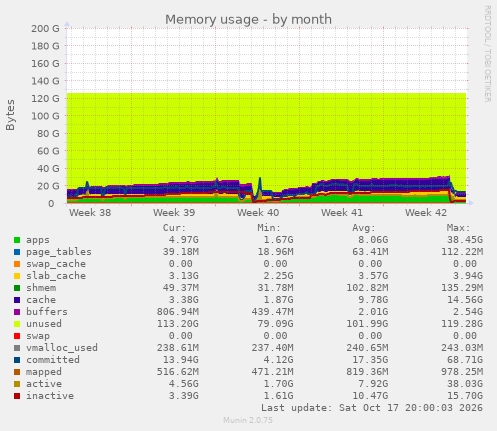
Task: Select the 'buffers' legend label
Action: pos(47,312)
